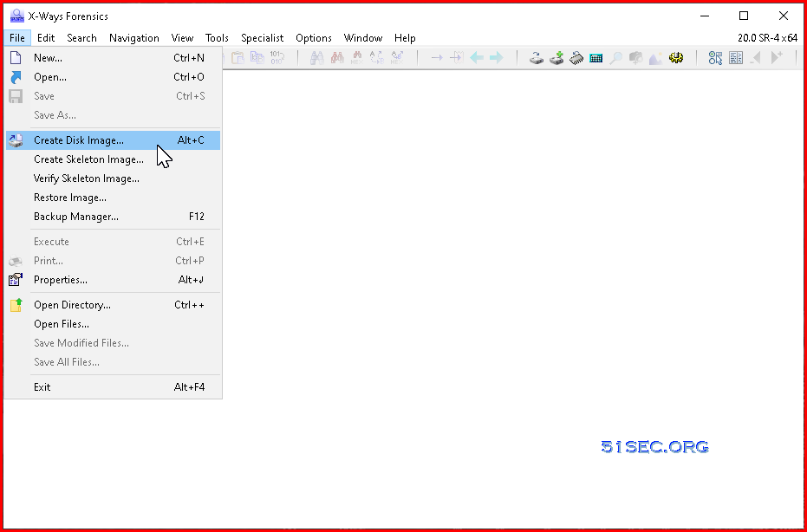Click the directory browser options icon
The width and height of the screenshot is (807, 532).
tap(715, 58)
